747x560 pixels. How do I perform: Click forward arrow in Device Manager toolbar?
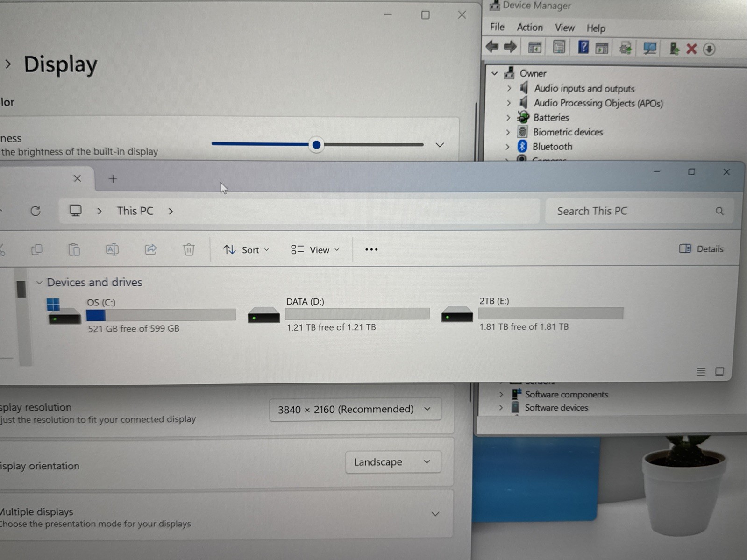pos(510,47)
